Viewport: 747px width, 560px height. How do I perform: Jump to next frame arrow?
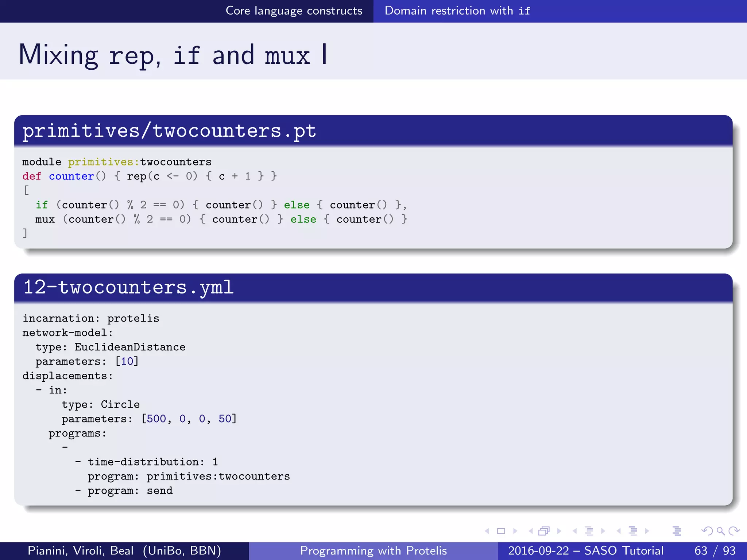click(559, 531)
